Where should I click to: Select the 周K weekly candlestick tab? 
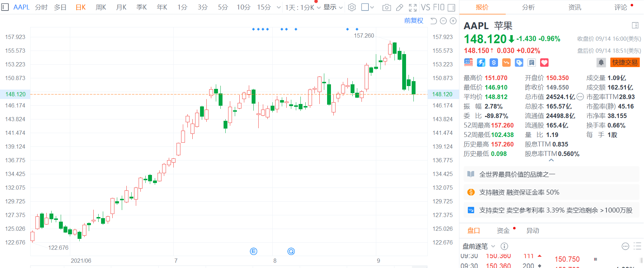(x=101, y=7)
